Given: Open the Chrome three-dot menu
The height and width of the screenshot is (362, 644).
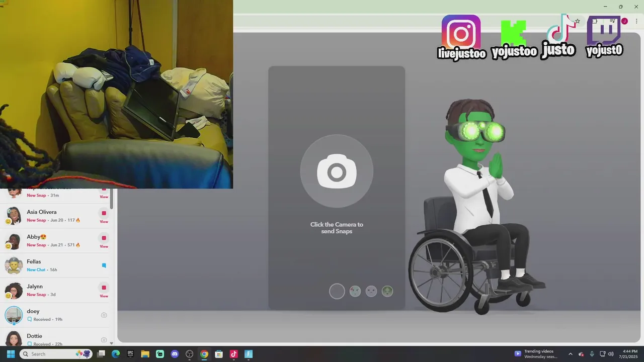Looking at the screenshot, I should coord(636,21).
